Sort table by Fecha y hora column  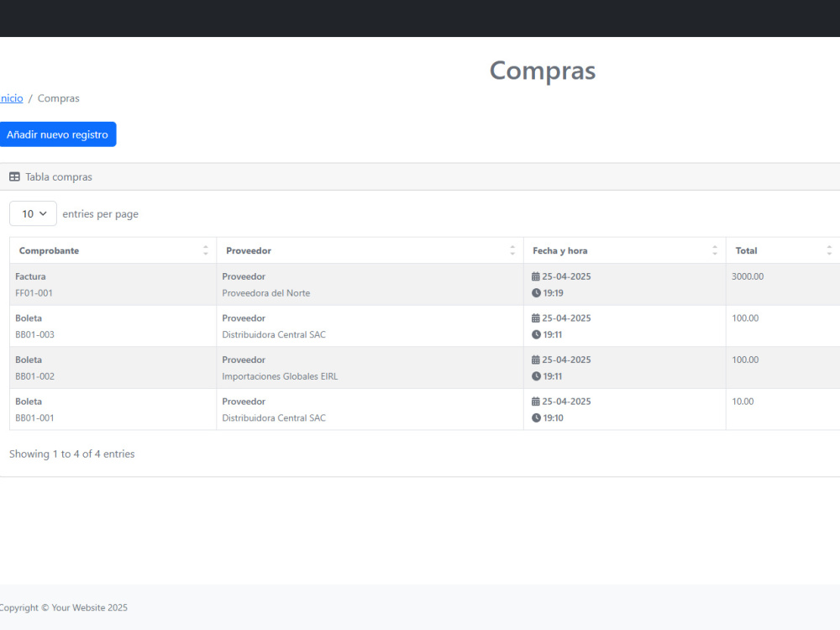715,250
